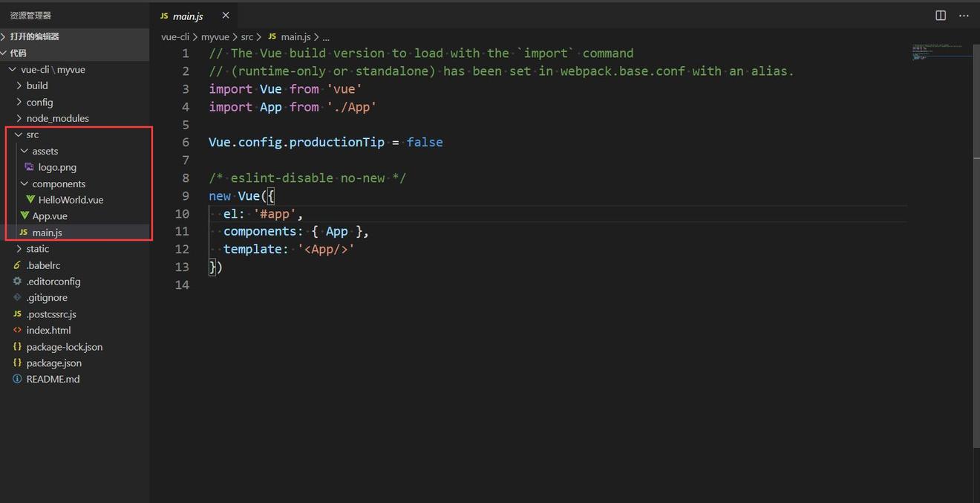
Task: Click the image icon beside logo.png
Action: point(28,166)
